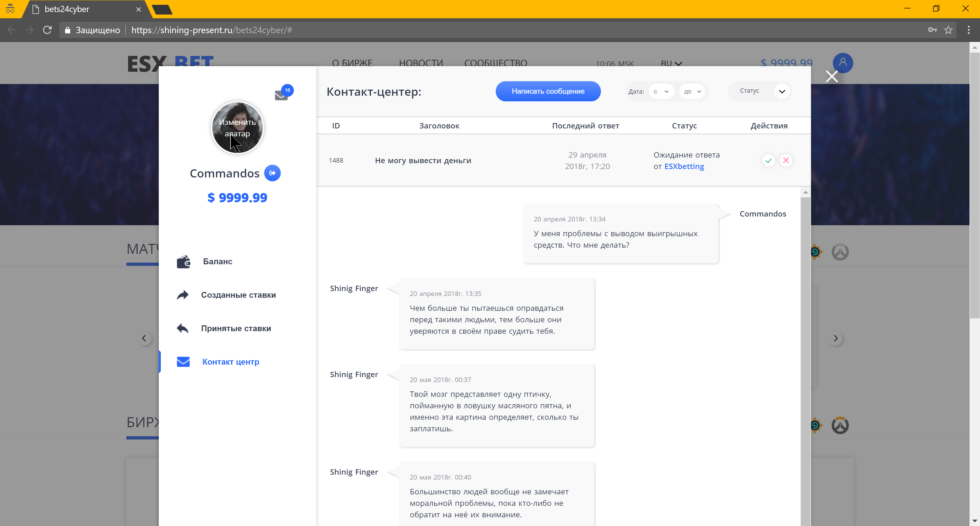Select the Принятые ставки menu item

[236, 328]
